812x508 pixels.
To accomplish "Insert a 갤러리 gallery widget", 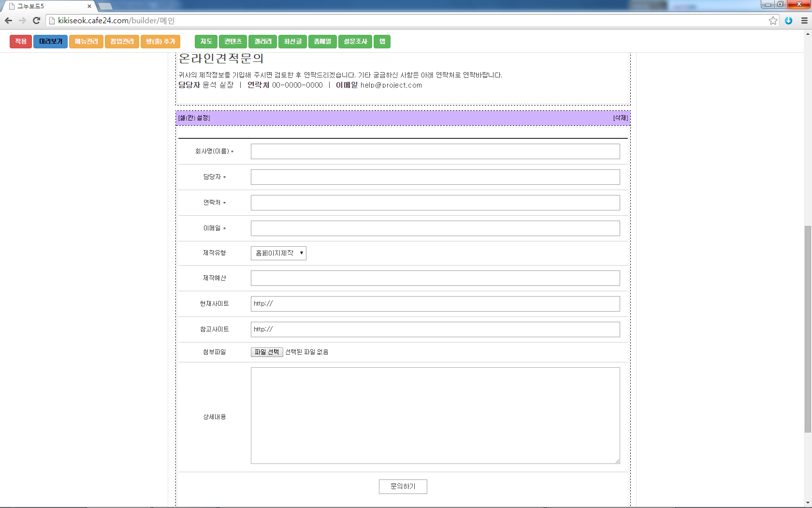I will (263, 42).
